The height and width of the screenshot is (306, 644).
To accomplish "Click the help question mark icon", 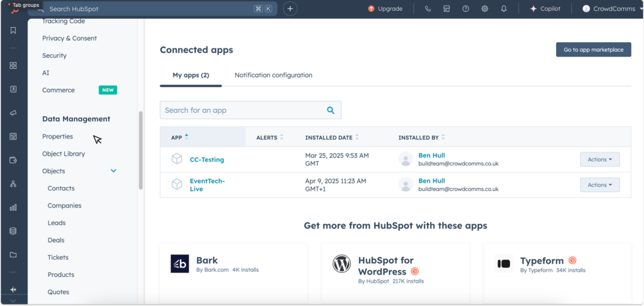I will pos(465,9).
